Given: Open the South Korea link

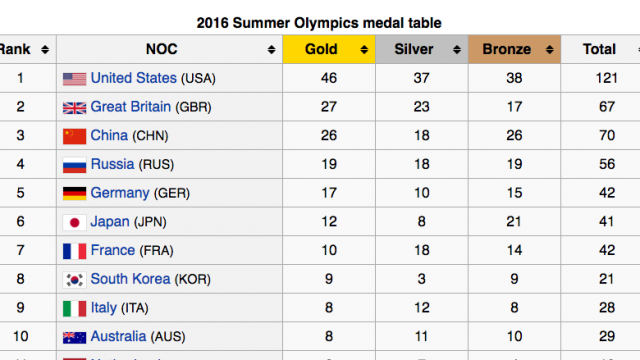Looking at the screenshot, I should point(130,279).
